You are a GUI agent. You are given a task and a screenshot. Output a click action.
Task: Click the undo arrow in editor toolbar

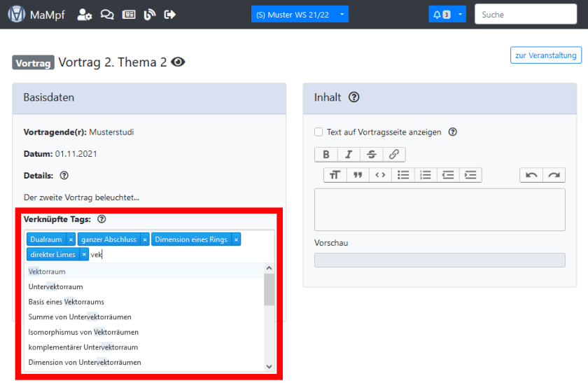tap(531, 175)
